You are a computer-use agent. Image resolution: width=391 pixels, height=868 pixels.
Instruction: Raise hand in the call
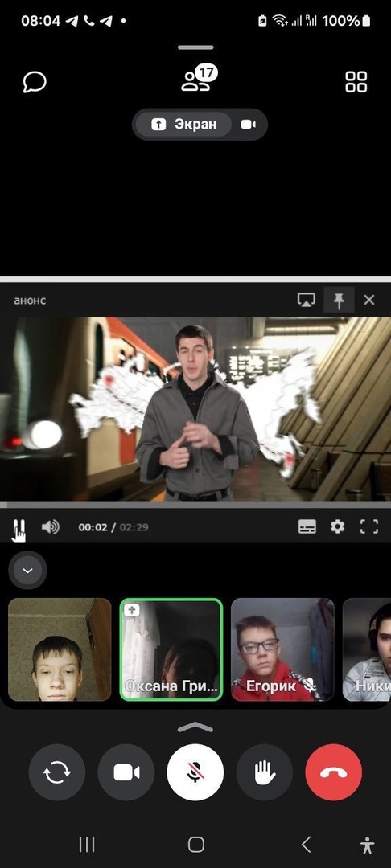(x=265, y=772)
